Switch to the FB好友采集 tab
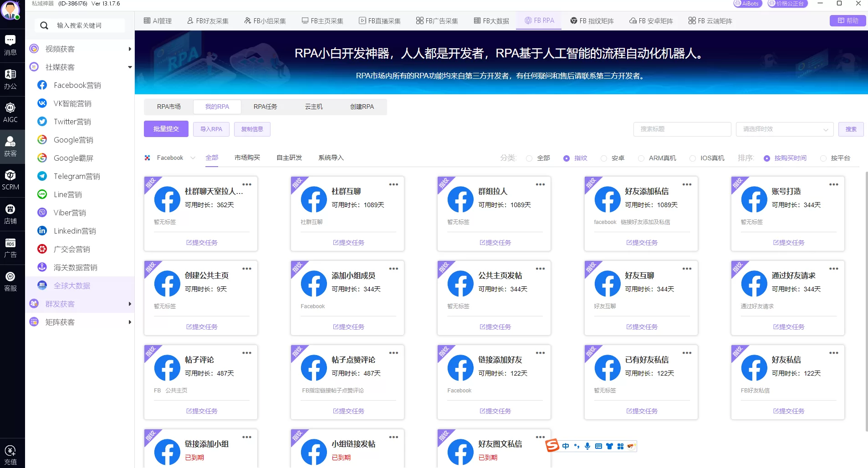 208,21
